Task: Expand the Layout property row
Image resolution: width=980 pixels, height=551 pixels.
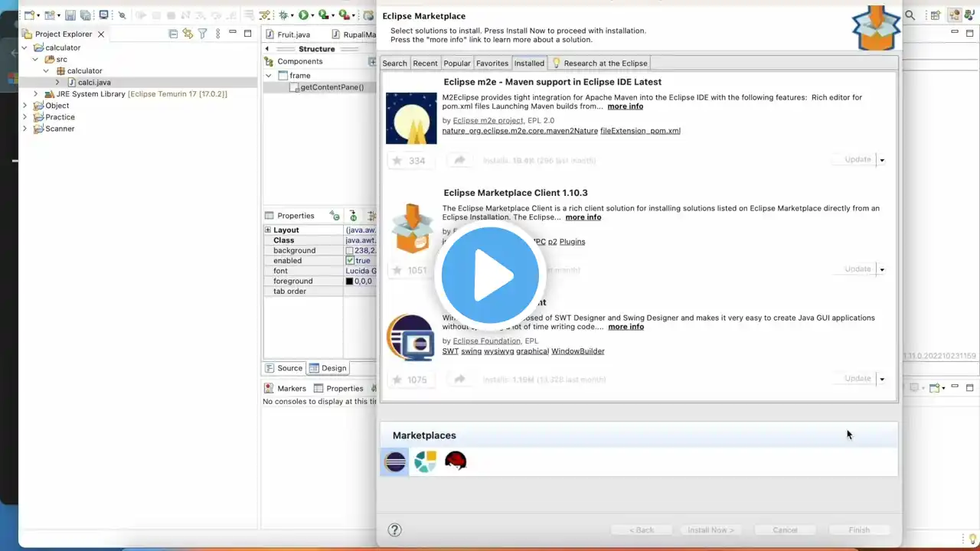Action: point(268,230)
